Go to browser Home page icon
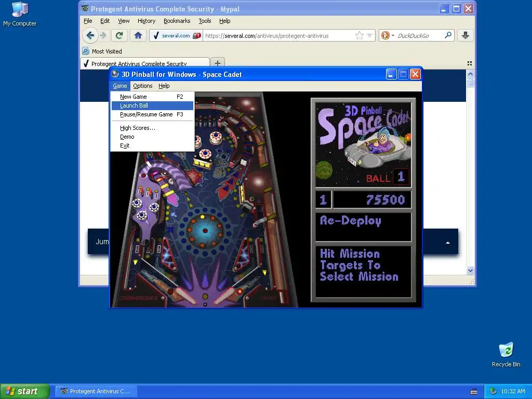532x399 pixels. [x=138, y=35]
